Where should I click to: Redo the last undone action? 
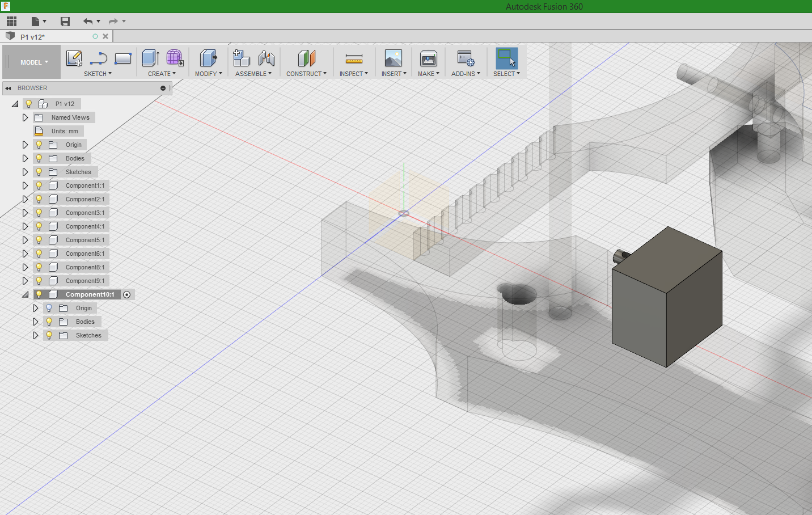(x=113, y=22)
